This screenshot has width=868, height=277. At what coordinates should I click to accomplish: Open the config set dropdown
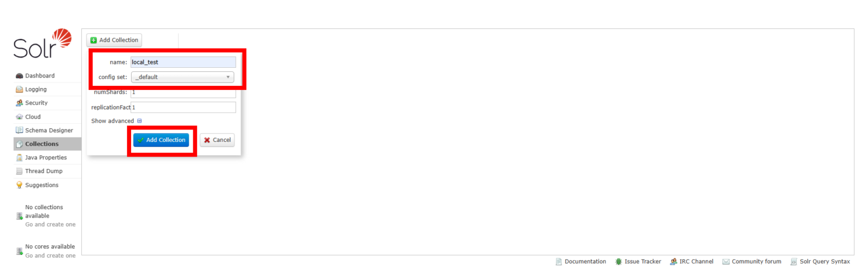click(183, 77)
